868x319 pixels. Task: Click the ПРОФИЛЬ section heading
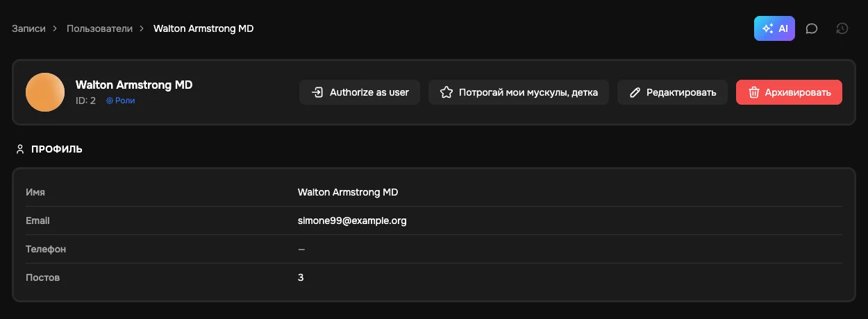(x=57, y=149)
